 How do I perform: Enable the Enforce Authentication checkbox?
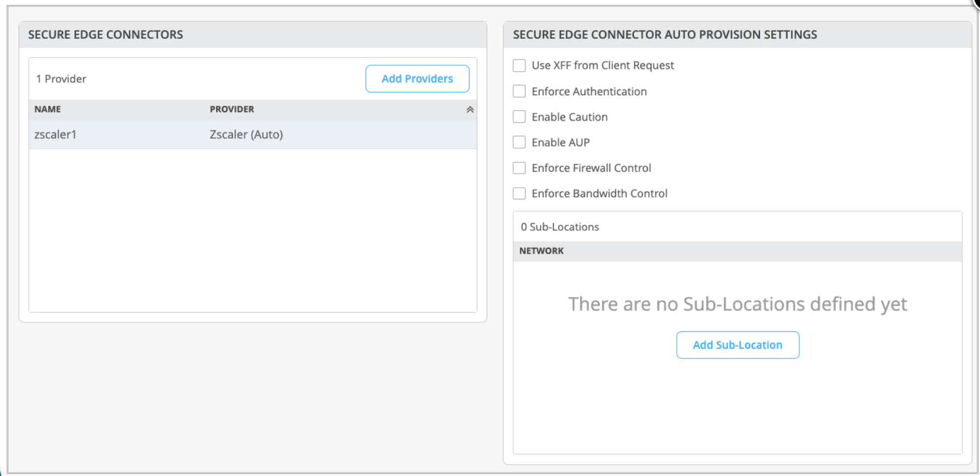(x=519, y=91)
